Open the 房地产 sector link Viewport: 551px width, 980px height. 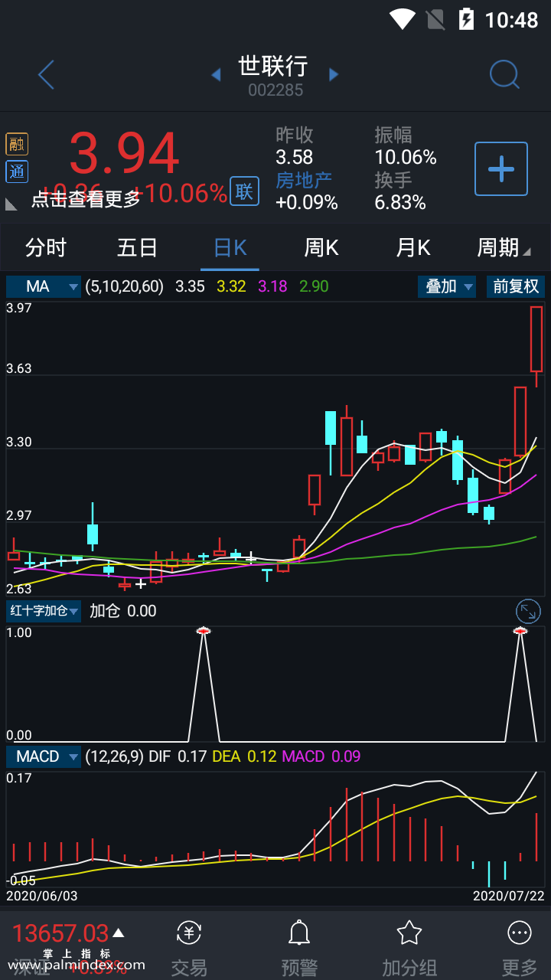(304, 180)
